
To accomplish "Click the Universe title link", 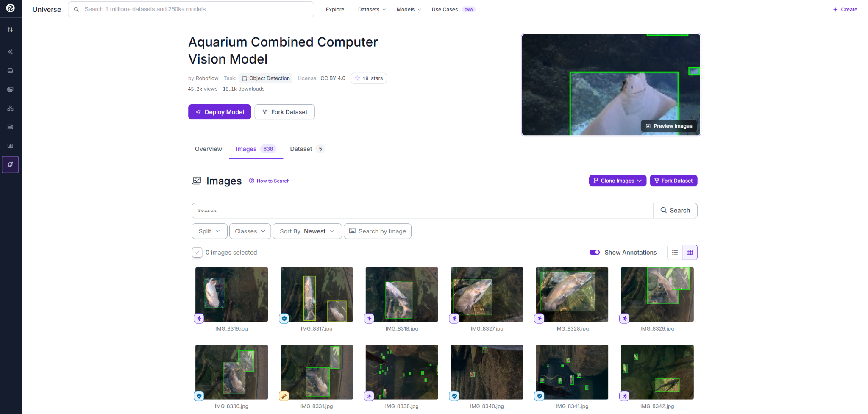I will click(47, 9).
